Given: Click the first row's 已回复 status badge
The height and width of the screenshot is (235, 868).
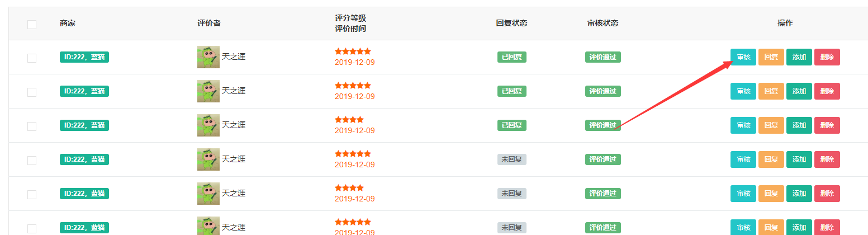Looking at the screenshot, I should 512,57.
